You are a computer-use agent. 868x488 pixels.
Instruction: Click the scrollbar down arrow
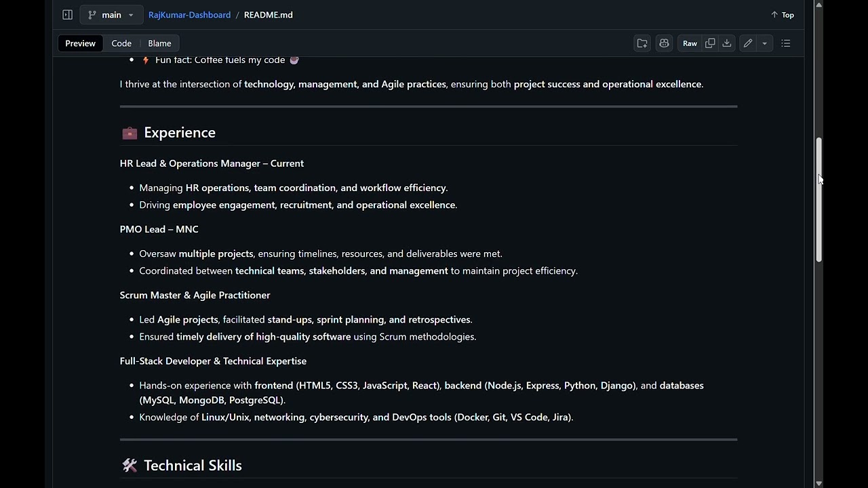[819, 483]
